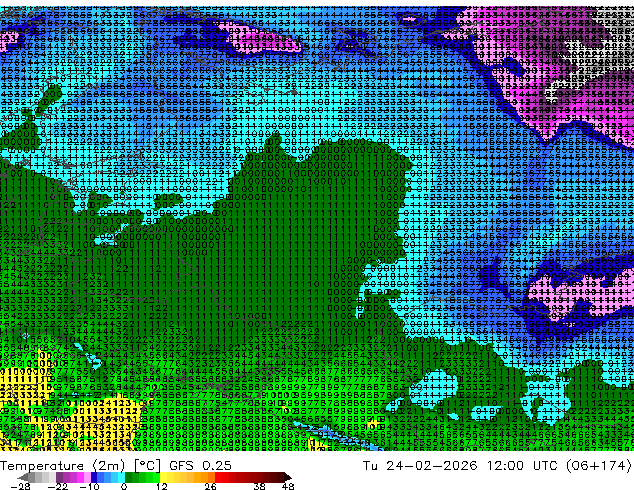Click the -10 label on the legend
The width and height of the screenshot is (634, 490).
(90, 486)
